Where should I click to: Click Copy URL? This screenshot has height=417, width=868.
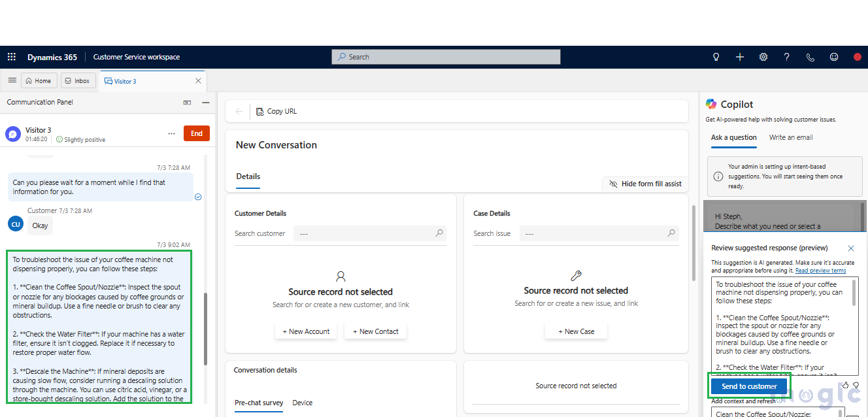276,112
